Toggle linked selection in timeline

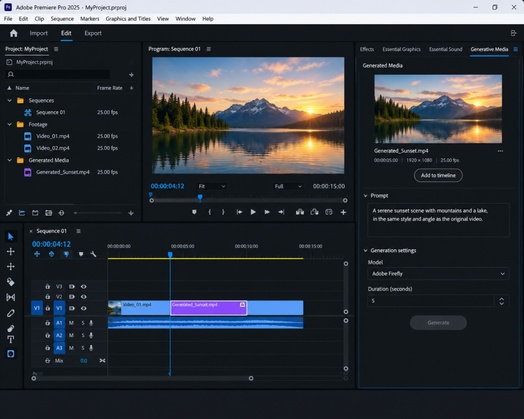[x=67, y=254]
